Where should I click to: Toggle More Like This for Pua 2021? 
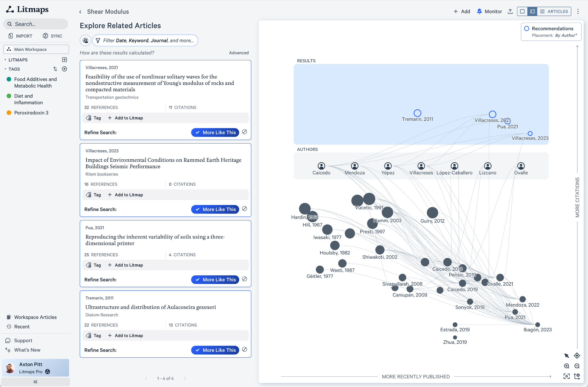coord(215,280)
